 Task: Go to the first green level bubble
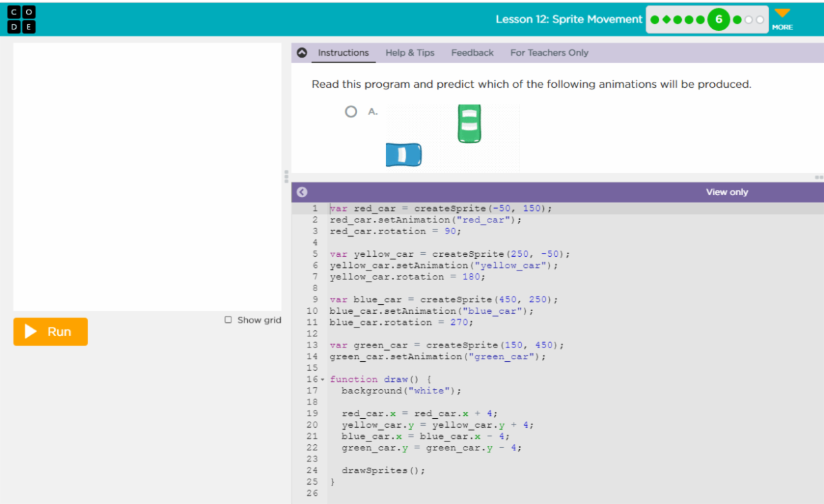tap(654, 20)
